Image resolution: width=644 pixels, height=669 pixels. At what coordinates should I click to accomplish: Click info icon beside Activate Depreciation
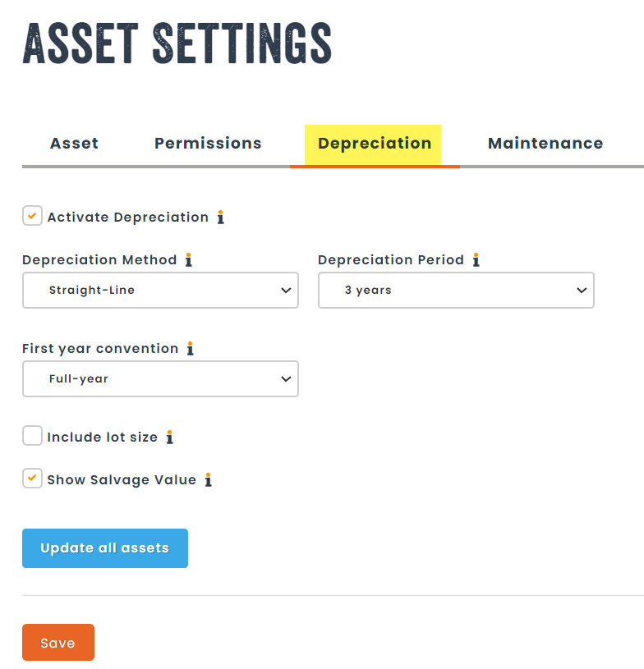point(220,218)
